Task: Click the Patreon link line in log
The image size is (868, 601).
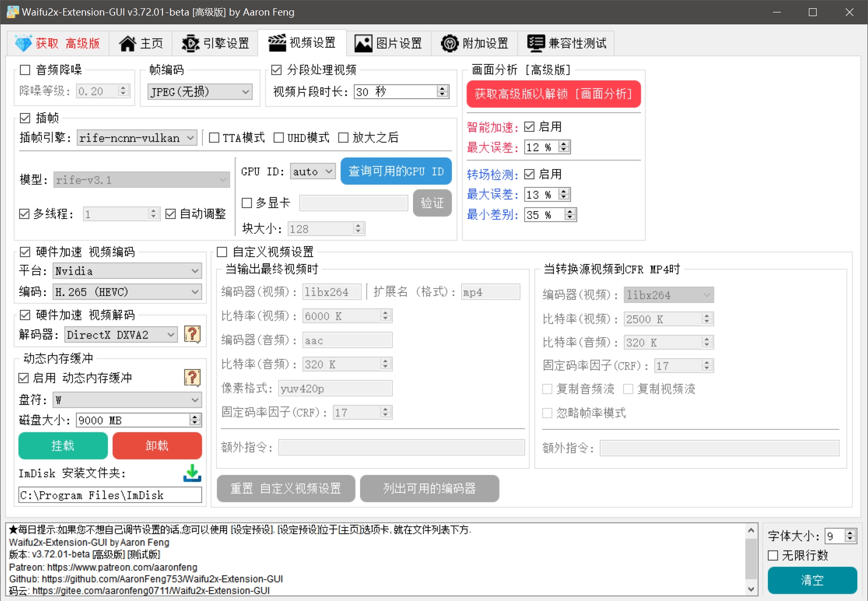Action: [x=103, y=567]
